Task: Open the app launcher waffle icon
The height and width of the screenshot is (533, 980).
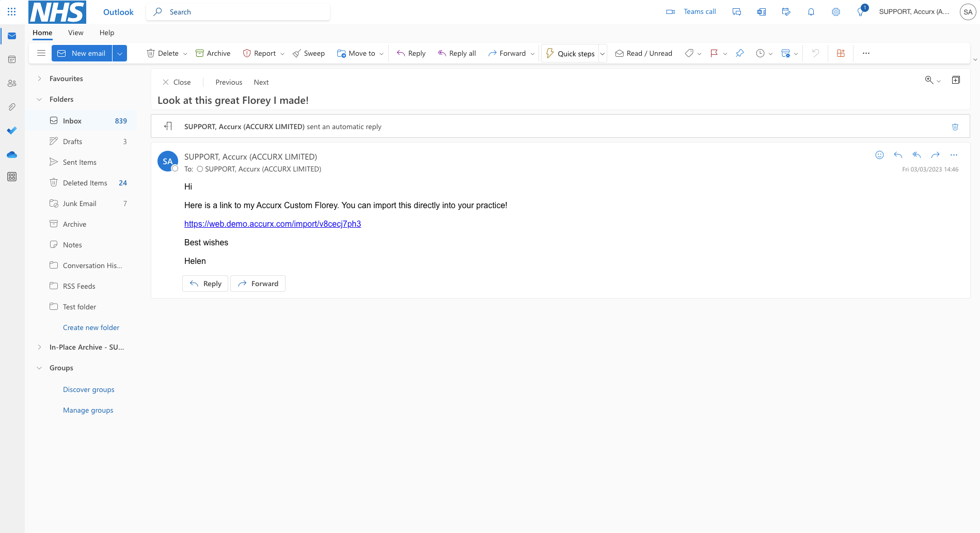Action: pyautogui.click(x=12, y=11)
